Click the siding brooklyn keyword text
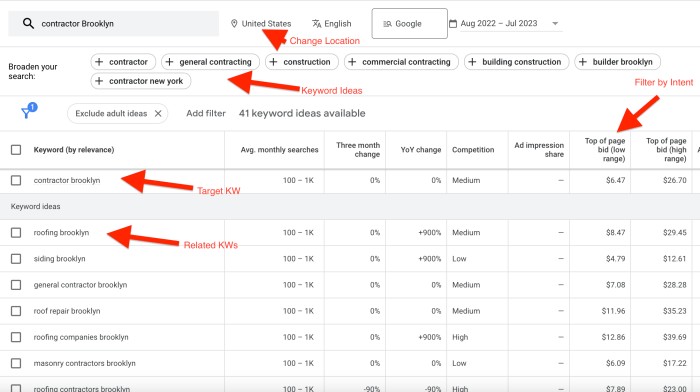700x392 pixels. (59, 259)
